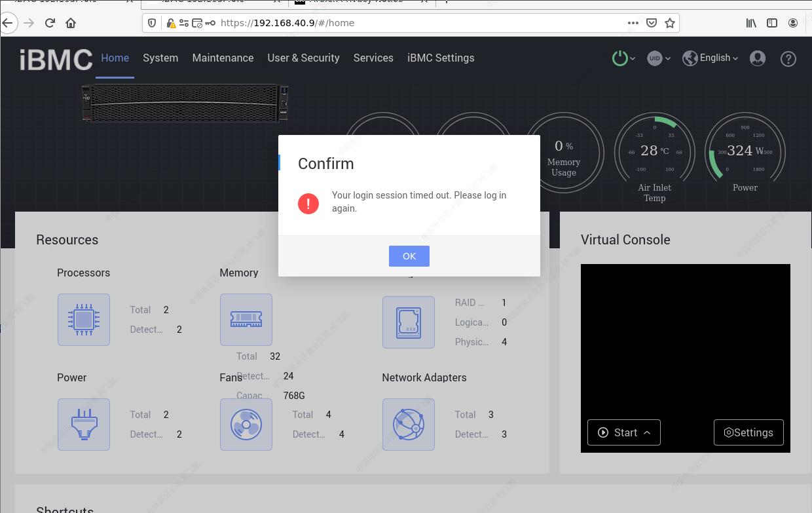Expand the Virtual Console Start menu
Image resolution: width=812 pixels, height=513 pixels.
[x=624, y=432]
